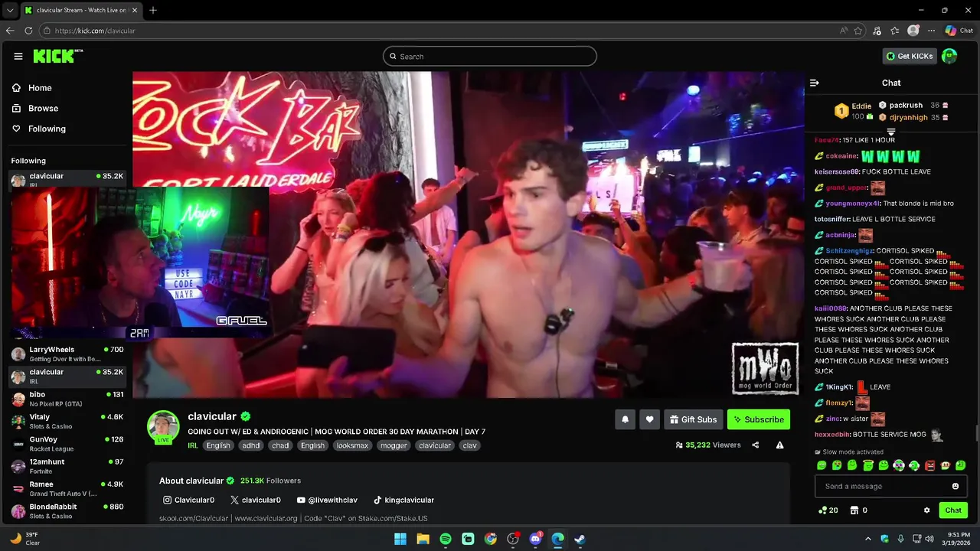Open File Explorer from the taskbar
The image size is (980, 551).
click(423, 539)
